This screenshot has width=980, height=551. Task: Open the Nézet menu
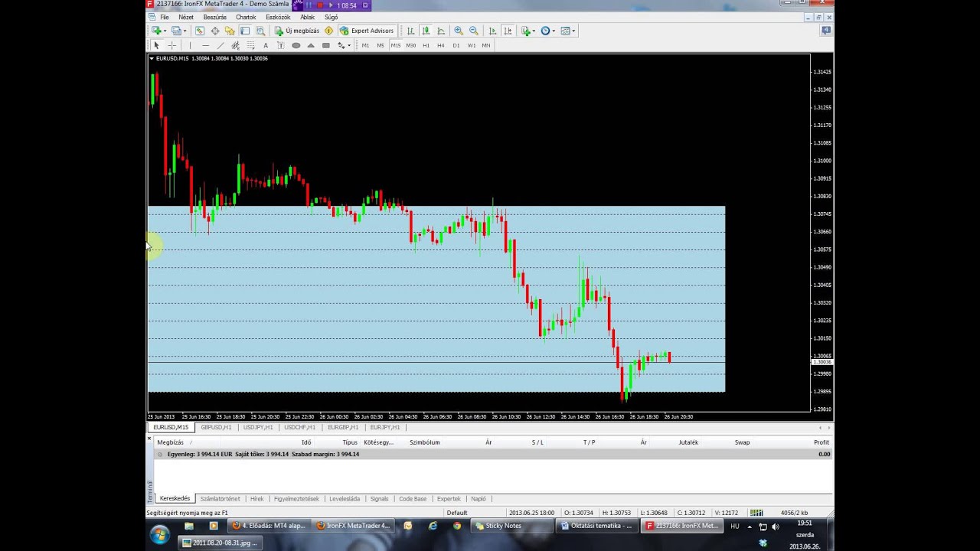pyautogui.click(x=186, y=17)
